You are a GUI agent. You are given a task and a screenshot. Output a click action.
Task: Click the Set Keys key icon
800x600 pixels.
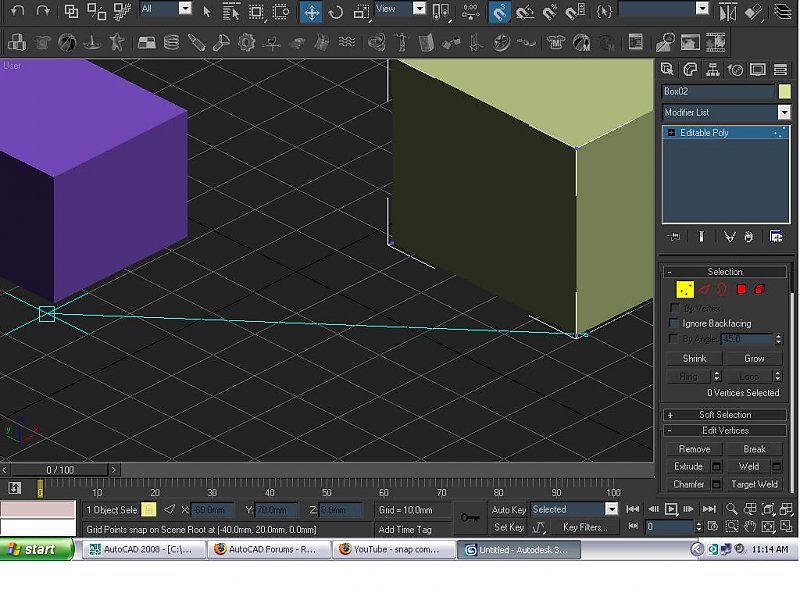(x=469, y=517)
